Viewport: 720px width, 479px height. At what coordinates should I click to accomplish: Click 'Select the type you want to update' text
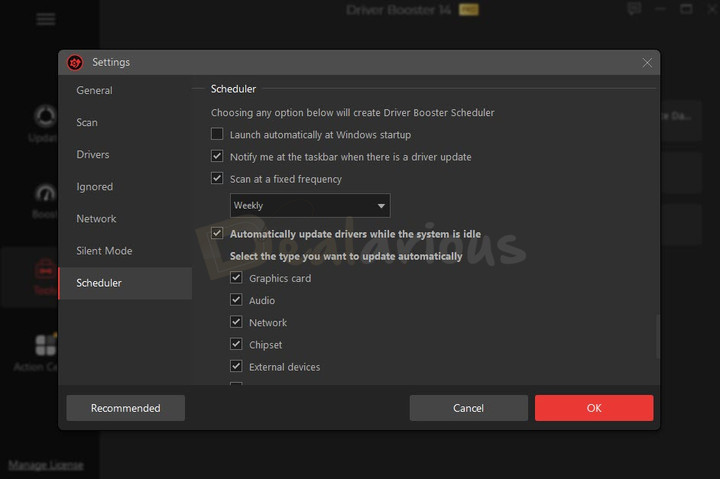tap(346, 256)
